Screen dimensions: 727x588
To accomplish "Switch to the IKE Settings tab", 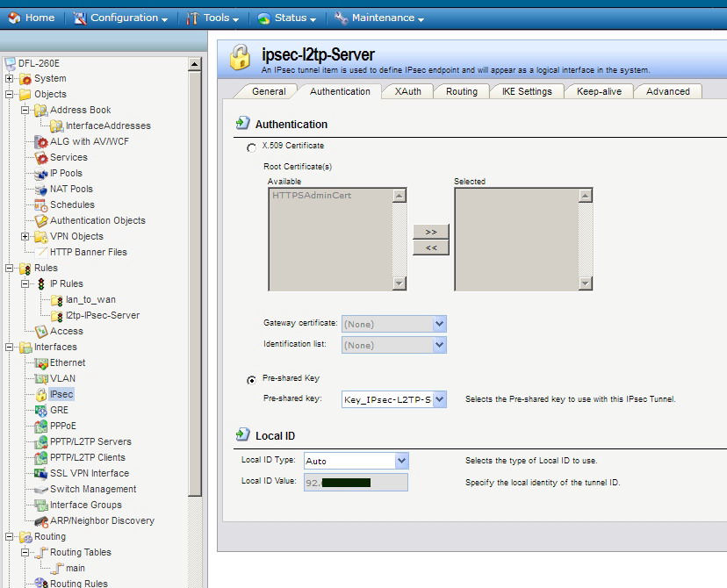I will click(527, 91).
